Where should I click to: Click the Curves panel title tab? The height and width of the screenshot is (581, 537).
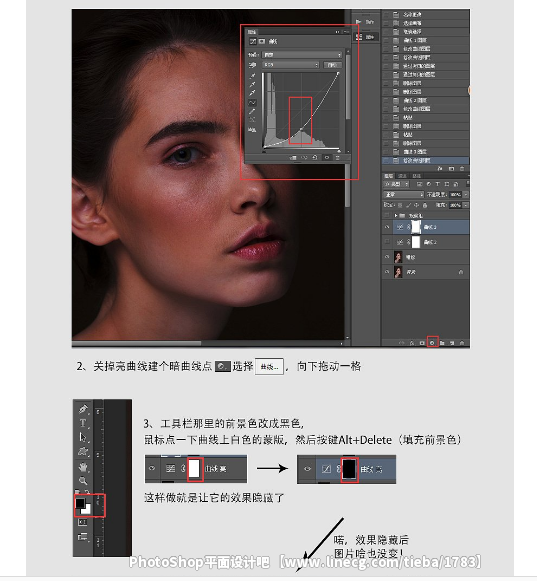click(252, 32)
